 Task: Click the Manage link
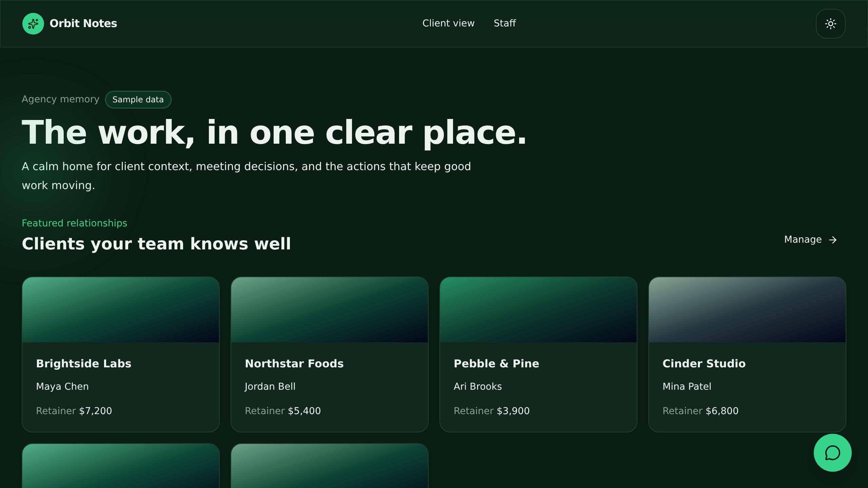pyautogui.click(x=810, y=240)
